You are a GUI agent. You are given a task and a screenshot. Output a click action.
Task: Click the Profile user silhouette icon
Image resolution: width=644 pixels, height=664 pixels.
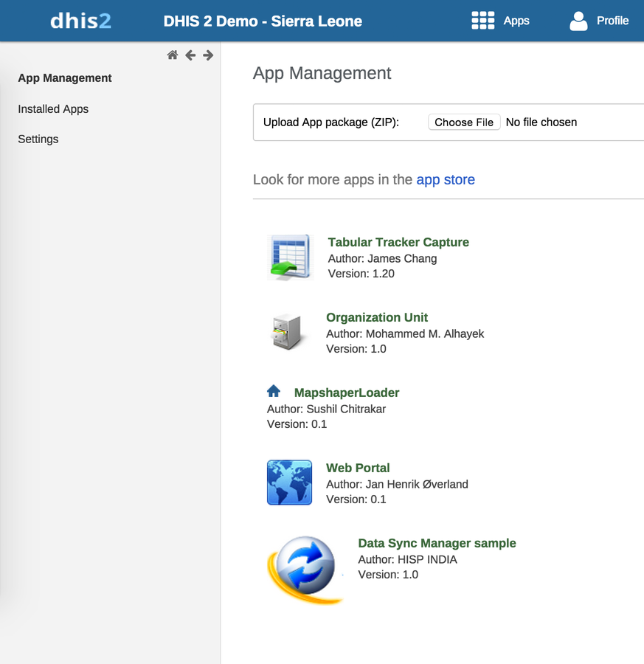point(578,21)
